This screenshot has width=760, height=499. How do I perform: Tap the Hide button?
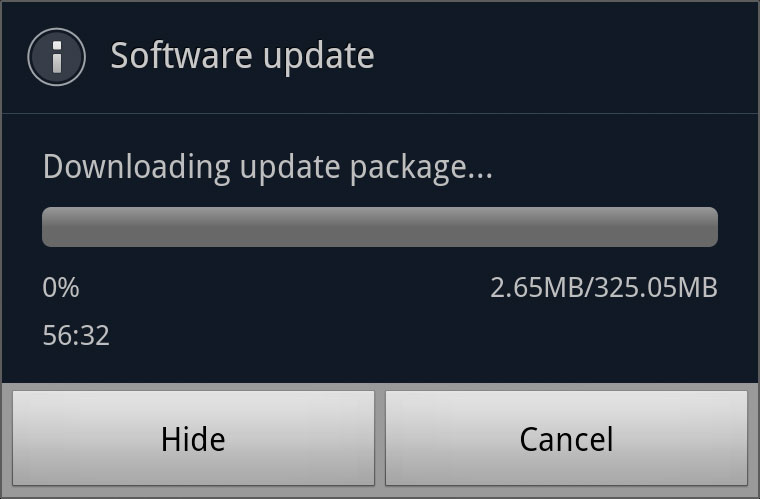(193, 438)
